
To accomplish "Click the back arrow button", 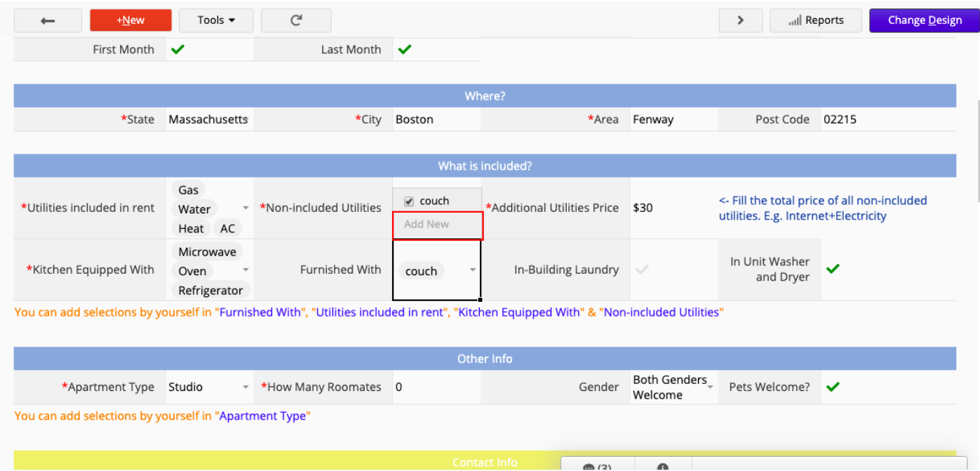I will (48, 20).
